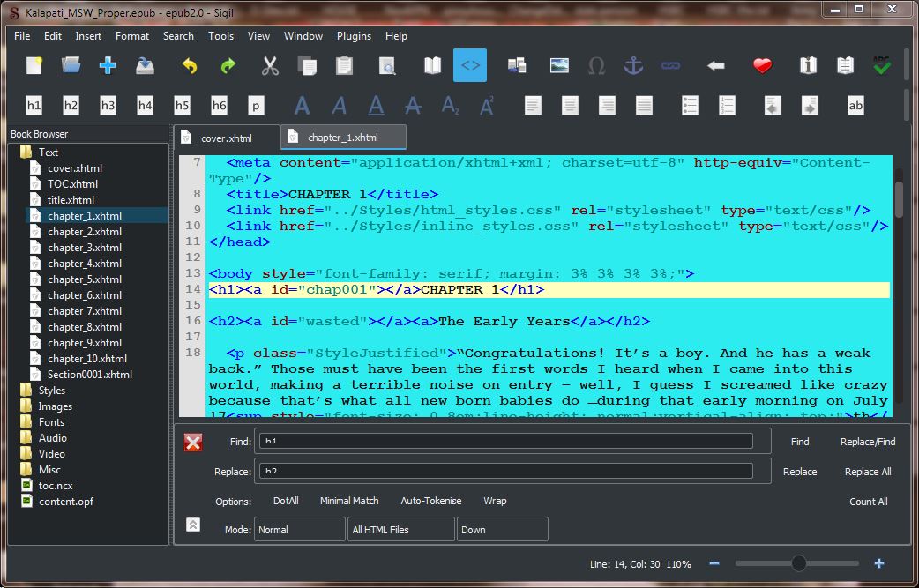Switch to Code View icon

pyautogui.click(x=470, y=66)
